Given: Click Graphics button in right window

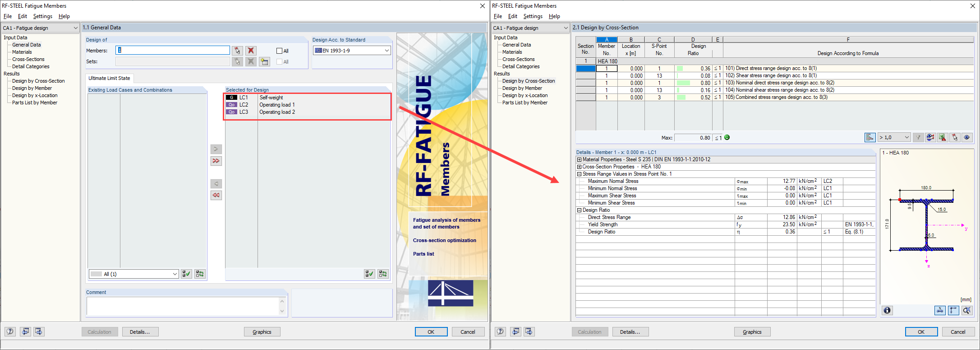Looking at the screenshot, I should 752,332.
